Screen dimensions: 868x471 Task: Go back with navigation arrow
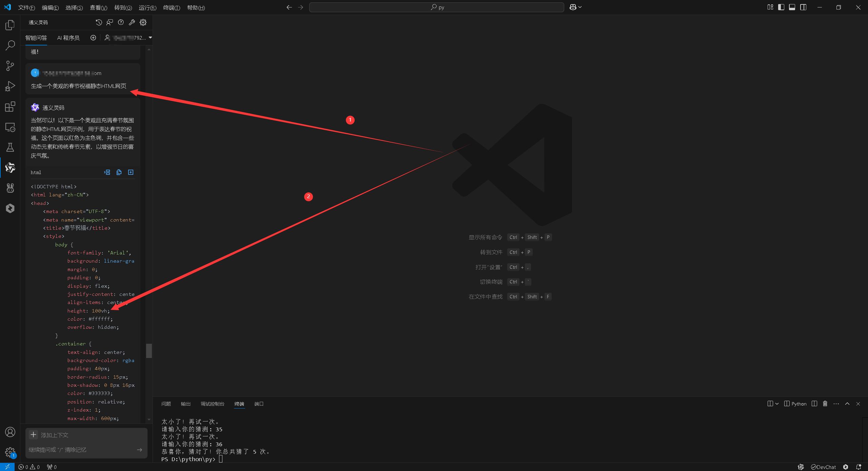[x=289, y=7]
